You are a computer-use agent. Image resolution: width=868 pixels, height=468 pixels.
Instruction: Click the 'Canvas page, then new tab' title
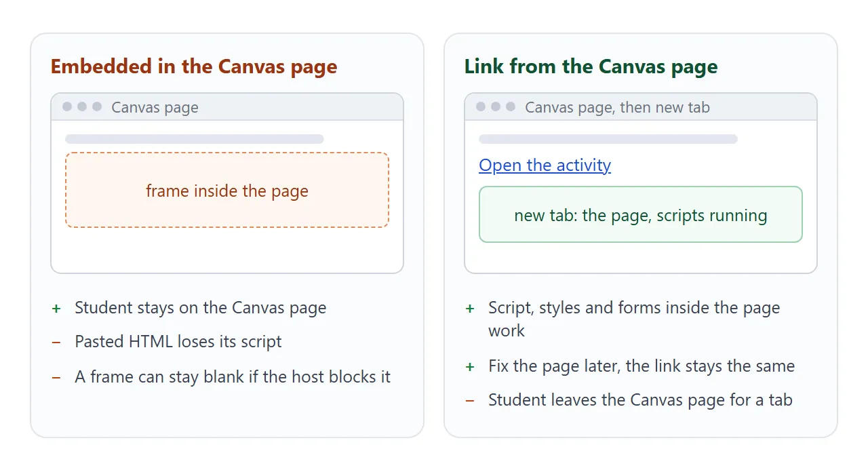617,107
